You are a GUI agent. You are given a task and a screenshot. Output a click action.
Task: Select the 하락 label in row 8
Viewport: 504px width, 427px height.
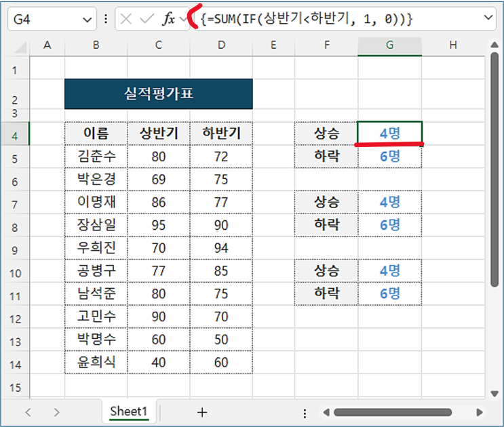click(x=326, y=226)
